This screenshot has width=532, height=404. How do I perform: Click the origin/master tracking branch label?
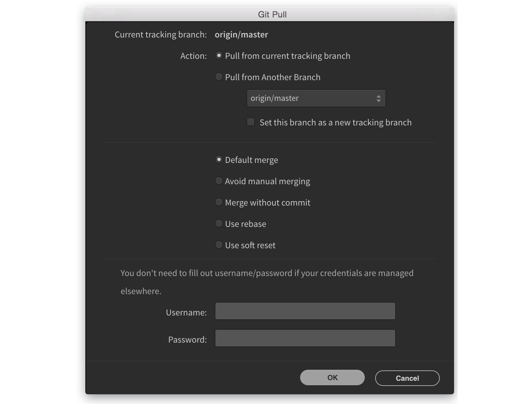click(242, 35)
